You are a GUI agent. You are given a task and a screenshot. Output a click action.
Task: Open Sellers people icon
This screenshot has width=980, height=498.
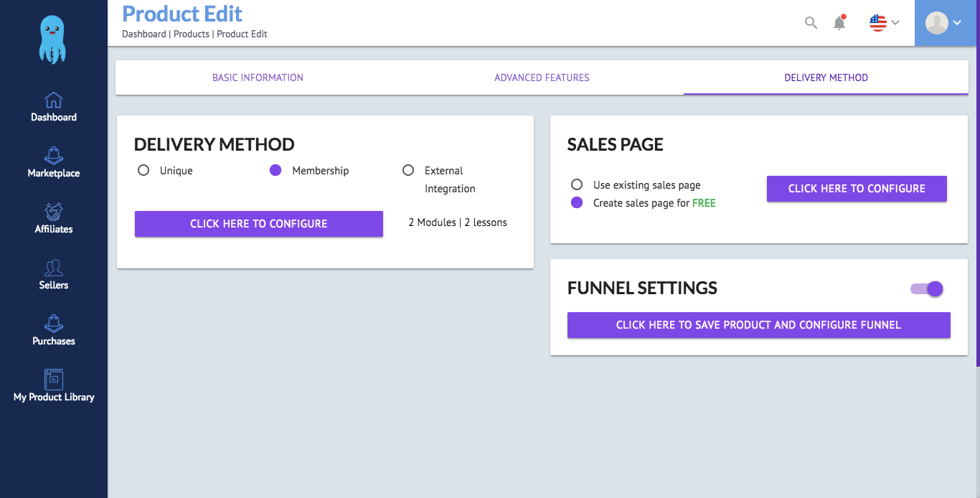click(54, 268)
